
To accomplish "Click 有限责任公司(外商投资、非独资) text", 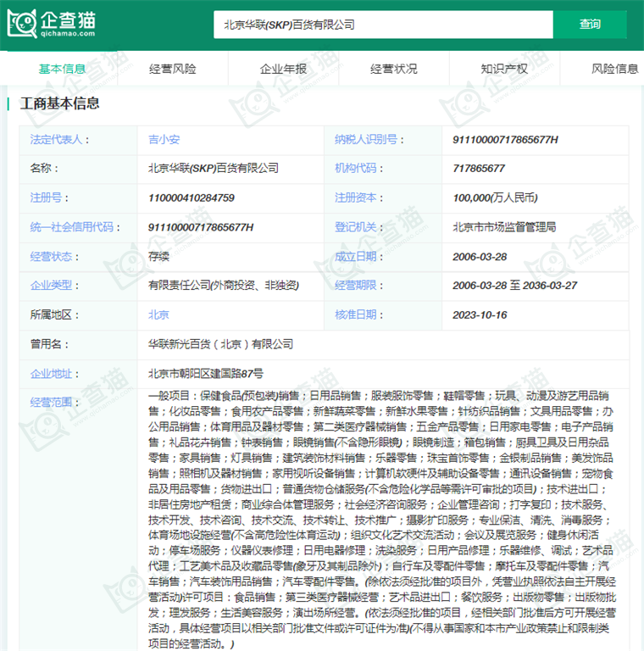I will pos(224,285).
